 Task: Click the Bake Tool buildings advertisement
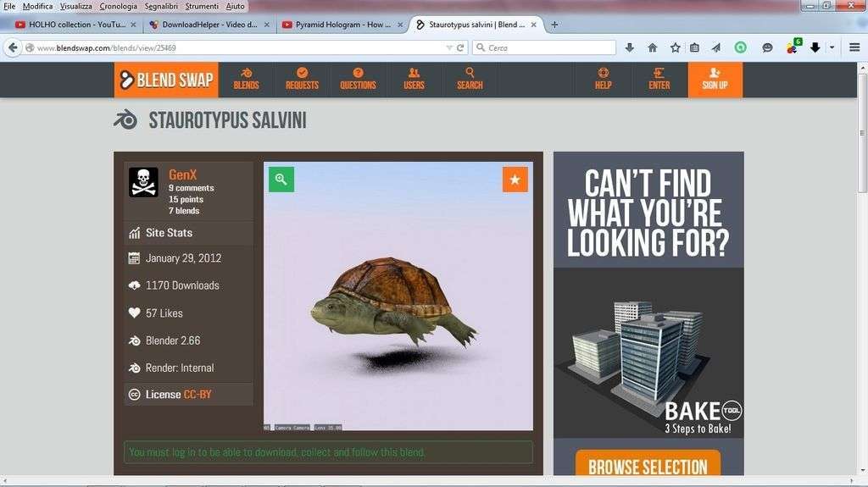click(x=648, y=352)
